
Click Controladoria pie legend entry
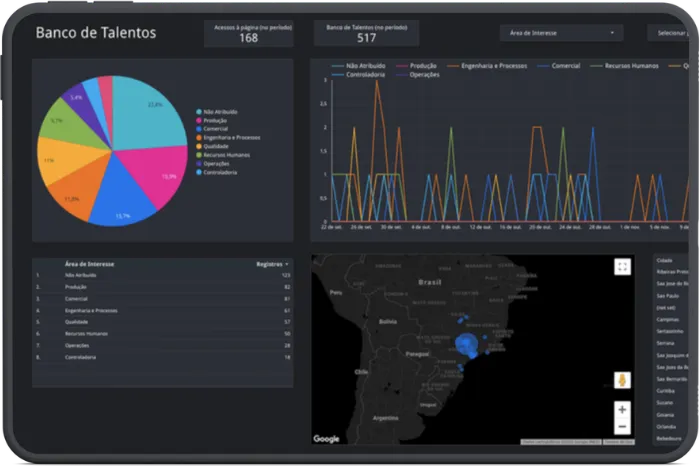point(217,172)
